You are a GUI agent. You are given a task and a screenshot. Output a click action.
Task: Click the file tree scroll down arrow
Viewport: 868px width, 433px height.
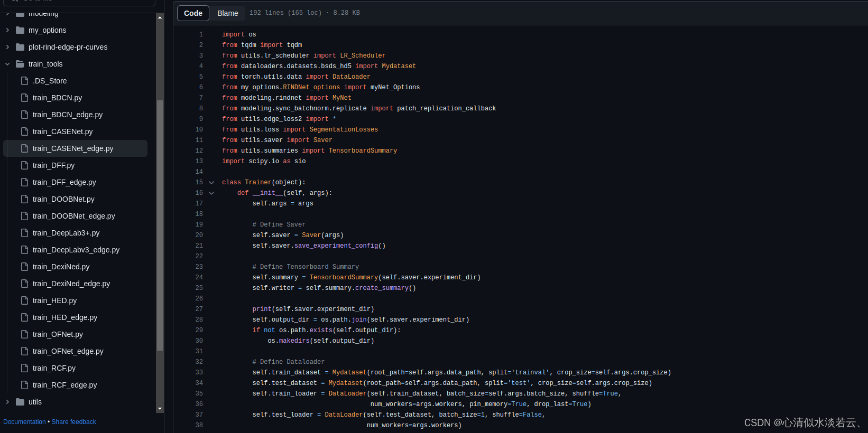click(160, 409)
